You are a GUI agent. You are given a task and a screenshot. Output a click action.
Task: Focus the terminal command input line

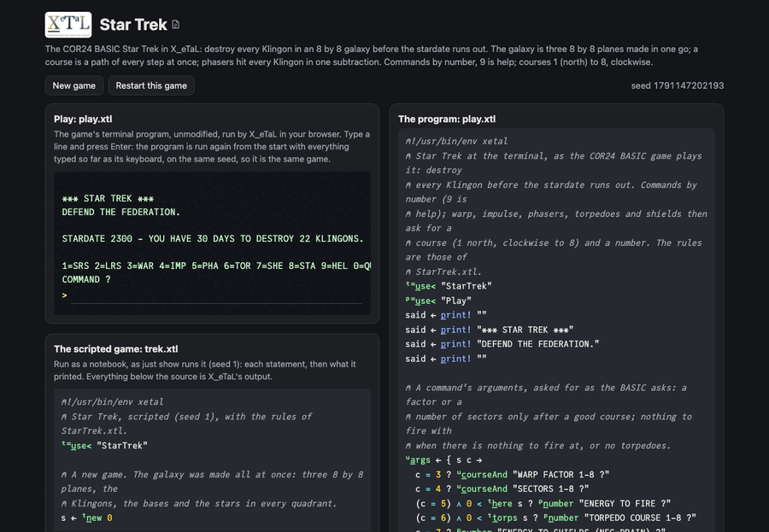pos(216,295)
